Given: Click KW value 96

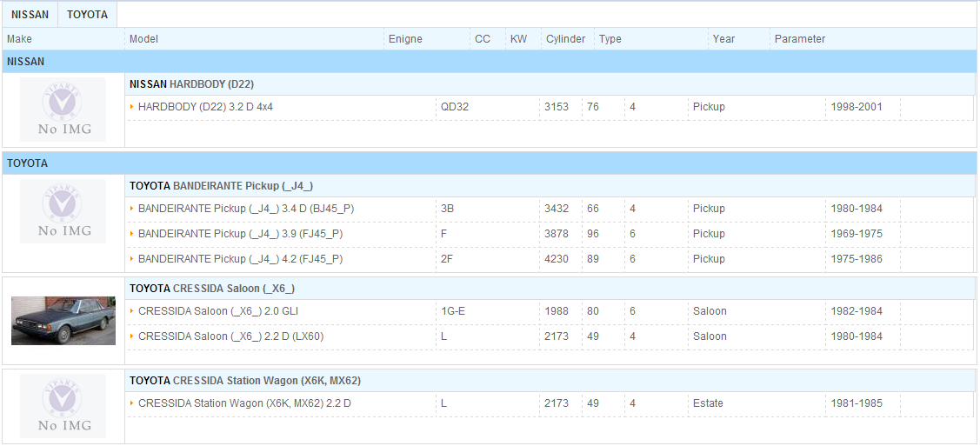Looking at the screenshot, I should pos(593,234).
